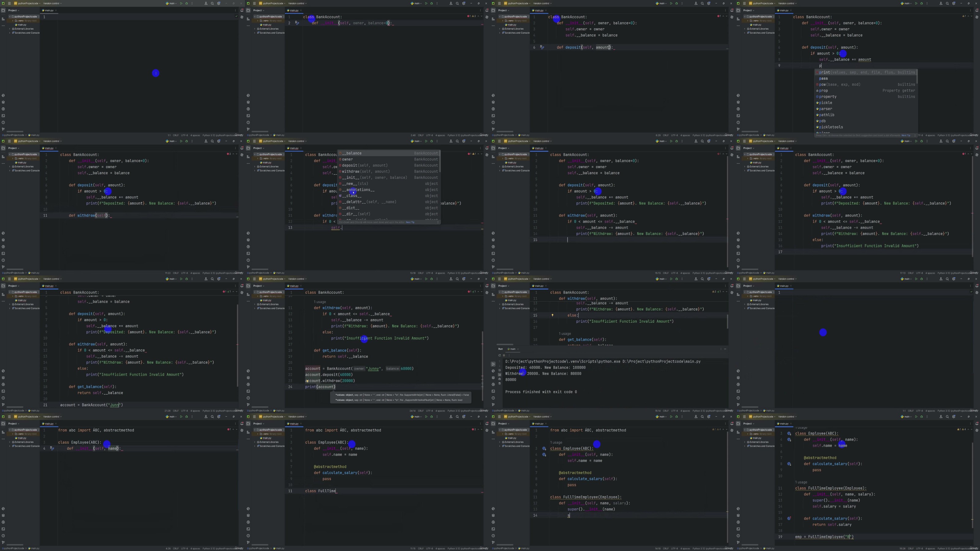Open more-actions dots beside the Run panel stop icon
This screenshot has height=551, width=980.
(x=509, y=355)
